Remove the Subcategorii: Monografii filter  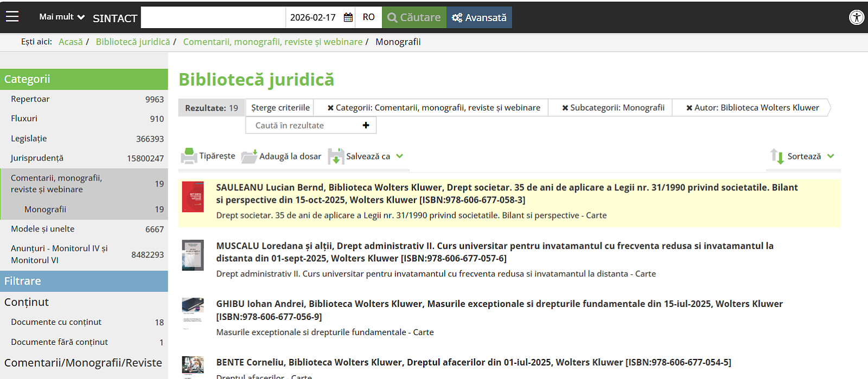click(x=565, y=108)
